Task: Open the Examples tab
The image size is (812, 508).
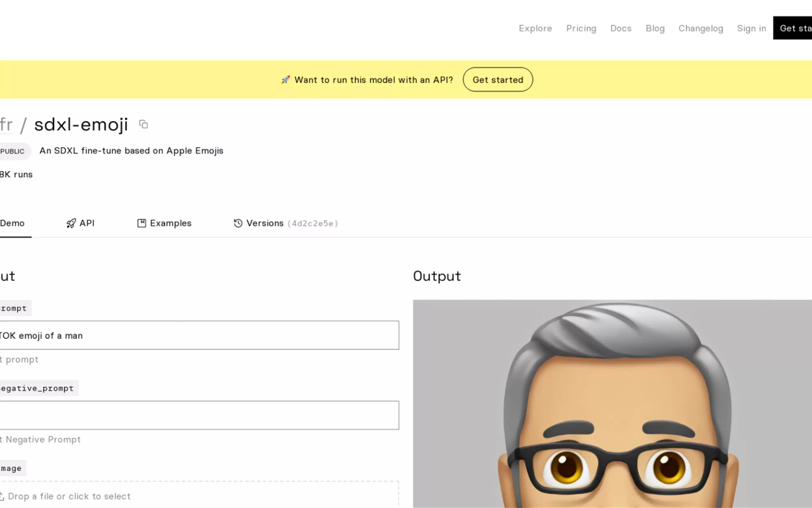Action: coord(170,223)
